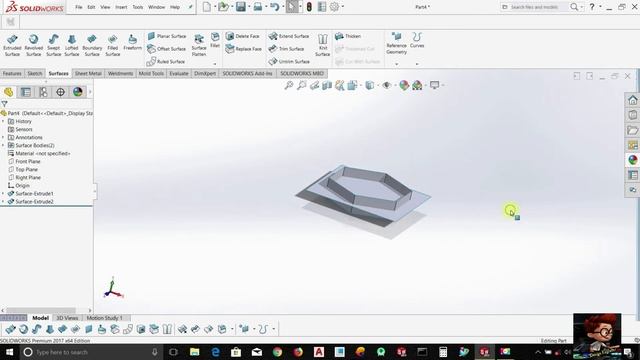Click the Ruled Surface command
Viewport: 640px width, 360px height.
(x=166, y=62)
